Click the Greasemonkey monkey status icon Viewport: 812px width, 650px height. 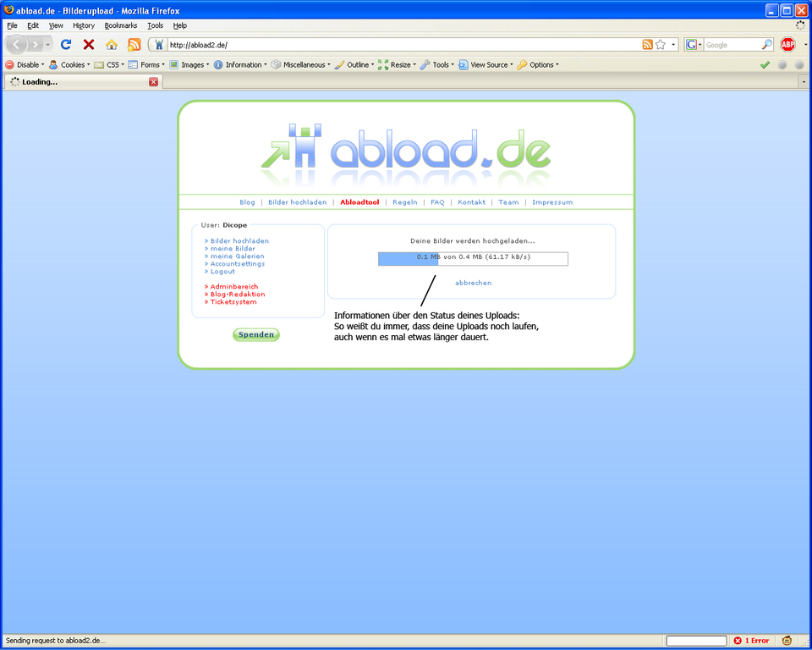click(787, 641)
